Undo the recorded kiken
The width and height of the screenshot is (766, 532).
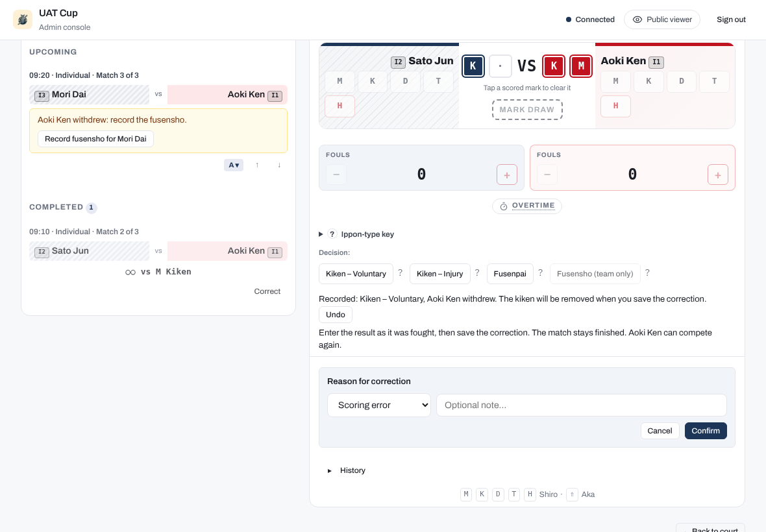[x=335, y=315]
